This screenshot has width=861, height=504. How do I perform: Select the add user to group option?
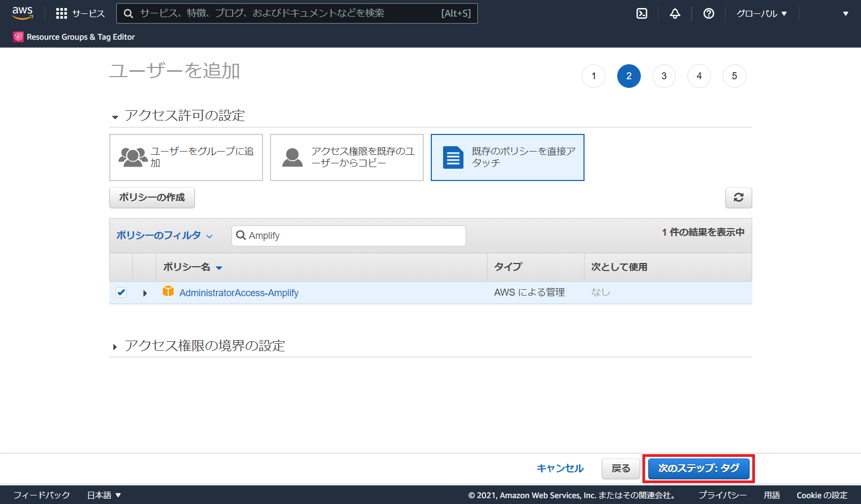186,157
